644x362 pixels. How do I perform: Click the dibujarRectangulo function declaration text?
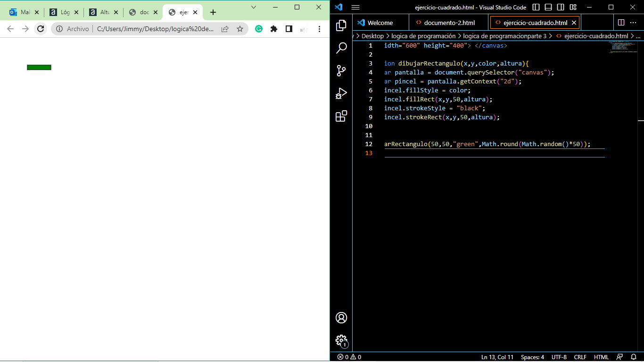429,64
